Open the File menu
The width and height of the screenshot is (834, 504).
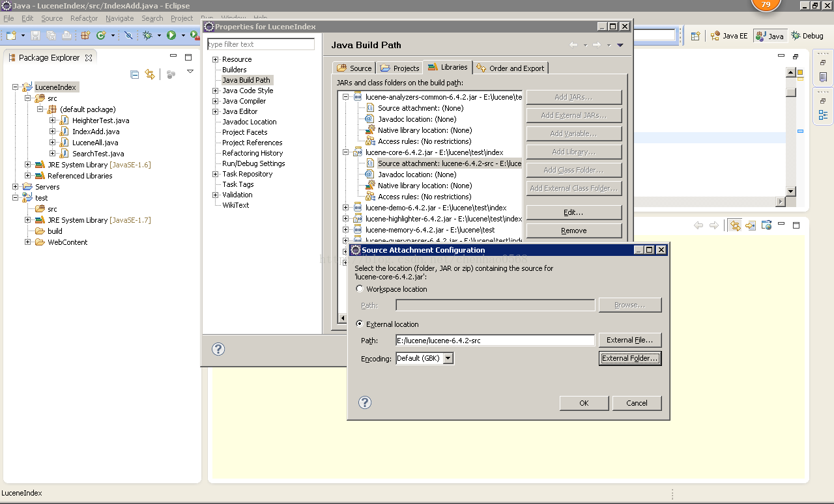8,18
